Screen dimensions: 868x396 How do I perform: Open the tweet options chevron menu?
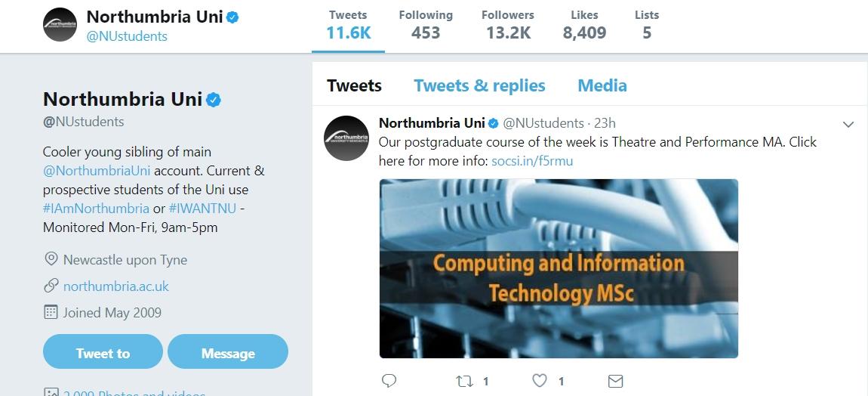(x=848, y=125)
